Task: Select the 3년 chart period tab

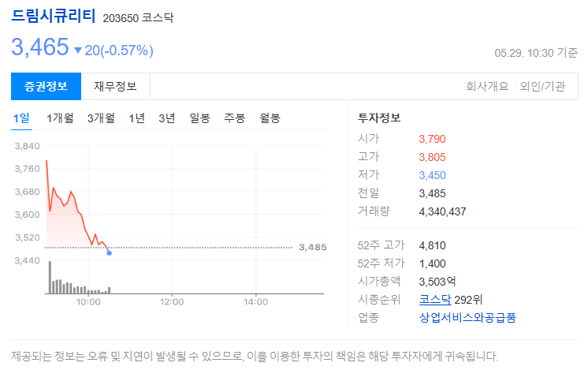Action: point(166,118)
